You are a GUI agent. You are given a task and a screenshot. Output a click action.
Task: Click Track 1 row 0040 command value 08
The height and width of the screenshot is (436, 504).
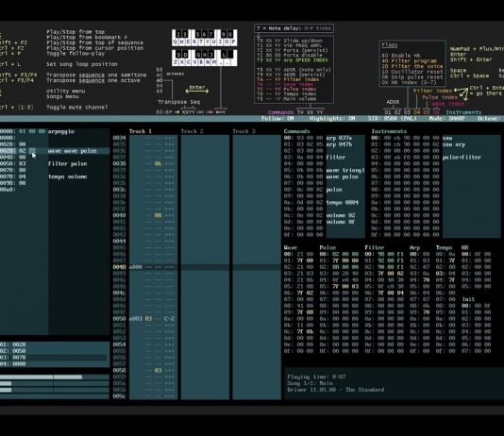click(x=158, y=215)
